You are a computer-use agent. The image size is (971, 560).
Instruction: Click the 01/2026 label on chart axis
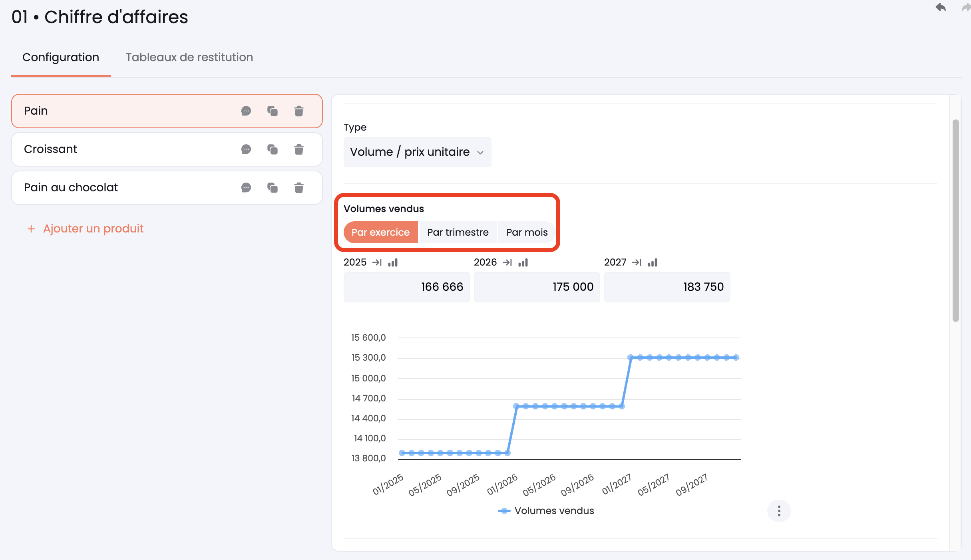pos(502,485)
